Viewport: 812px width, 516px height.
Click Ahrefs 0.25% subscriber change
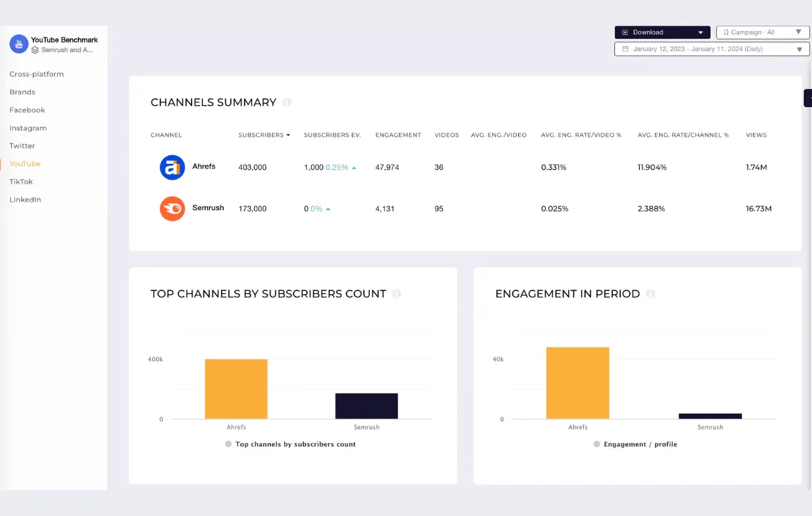(337, 168)
